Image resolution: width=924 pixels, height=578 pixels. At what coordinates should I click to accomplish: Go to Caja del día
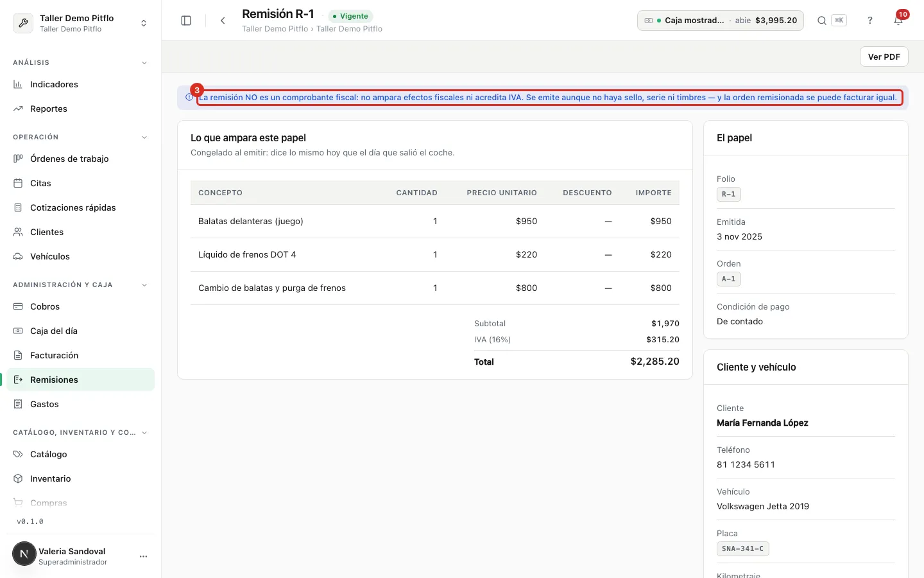pos(80,331)
